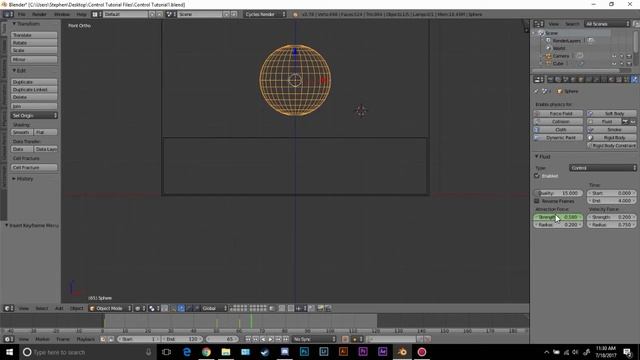
Task: Open File Explorer from the taskbar
Action: coord(226,352)
